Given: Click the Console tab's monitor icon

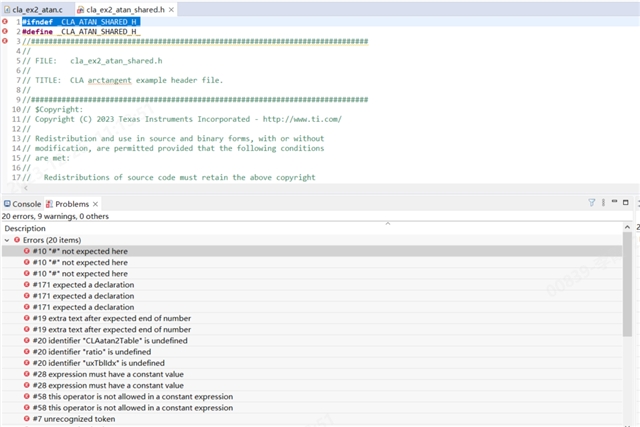Looking at the screenshot, I should 7,203.
